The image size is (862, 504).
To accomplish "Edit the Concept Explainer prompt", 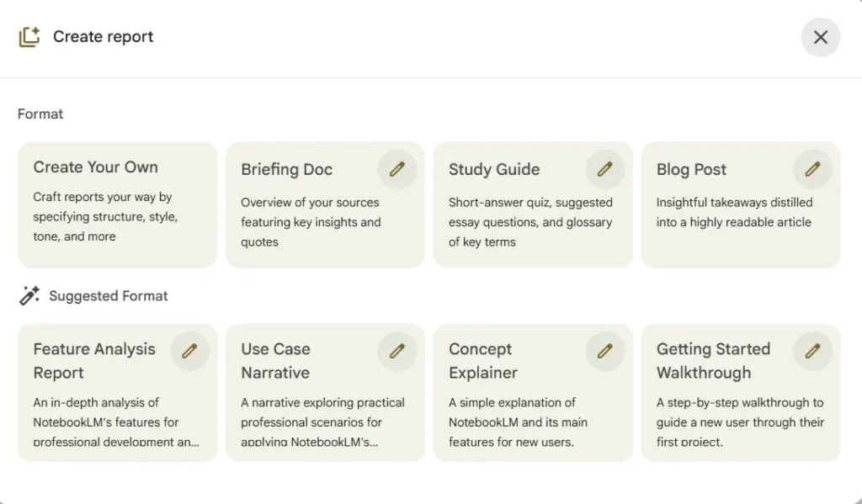I will click(604, 350).
